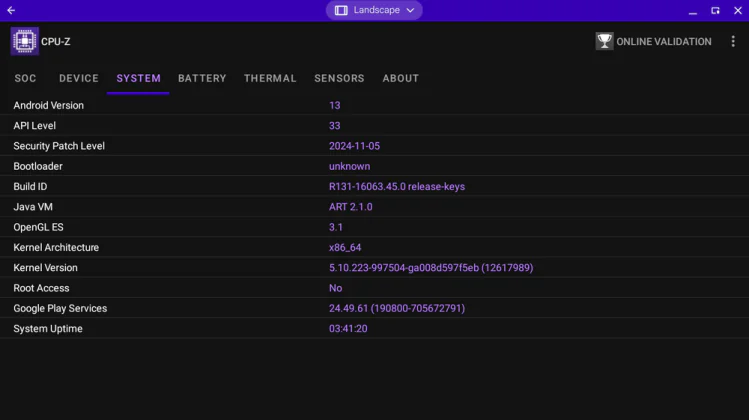Click the API Level value 33
This screenshot has height=420, width=749.
334,126
